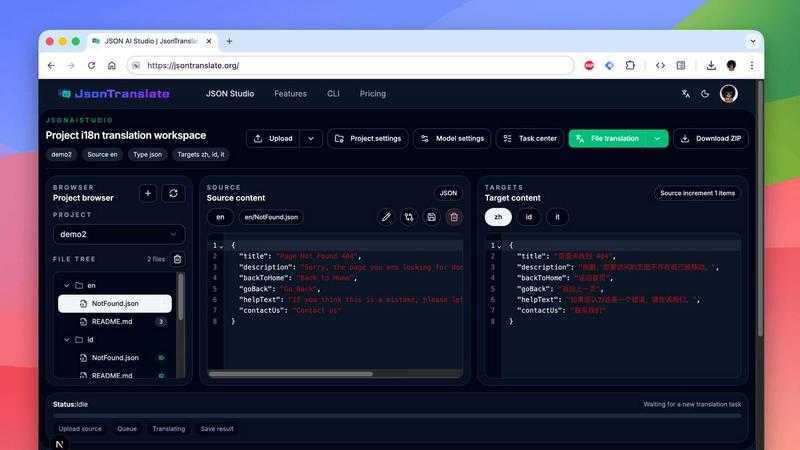Switch to zh target tab
The image size is (800, 450).
498,217
